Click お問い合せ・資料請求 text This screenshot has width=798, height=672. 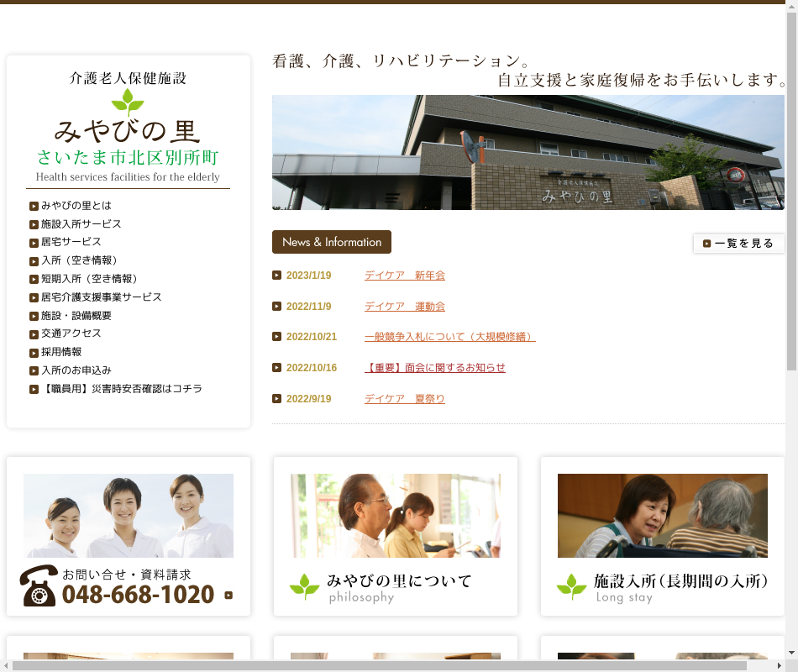(126, 575)
